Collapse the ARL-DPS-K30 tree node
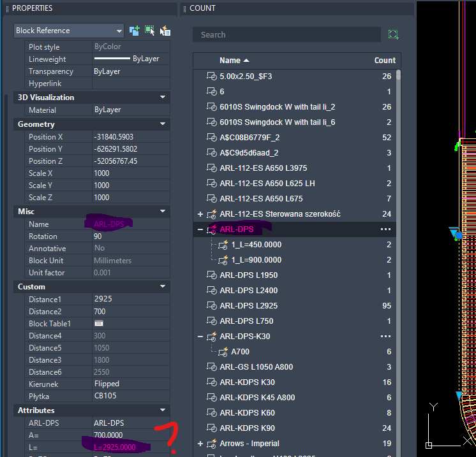 pos(200,337)
